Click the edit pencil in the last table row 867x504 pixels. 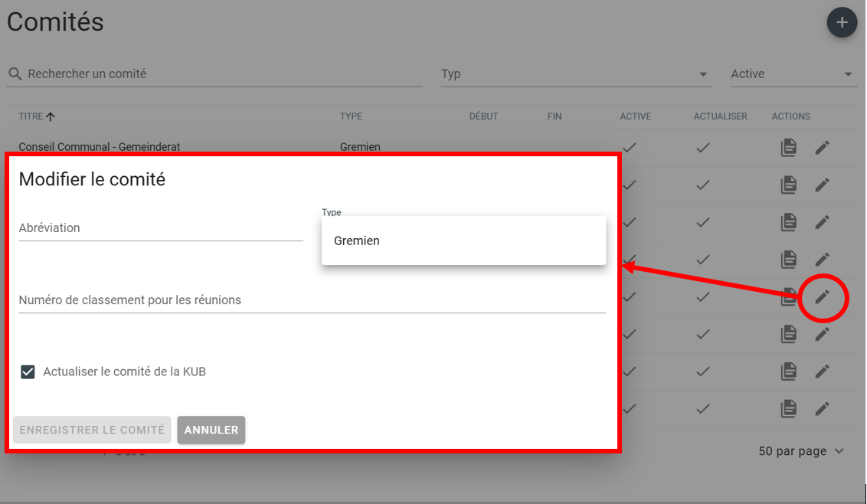[x=822, y=408]
